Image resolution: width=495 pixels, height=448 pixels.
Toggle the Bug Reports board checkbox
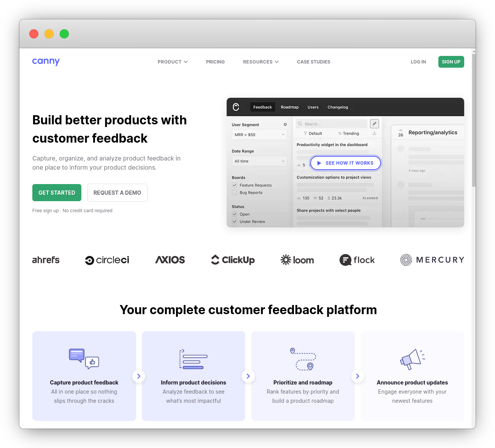pos(235,192)
